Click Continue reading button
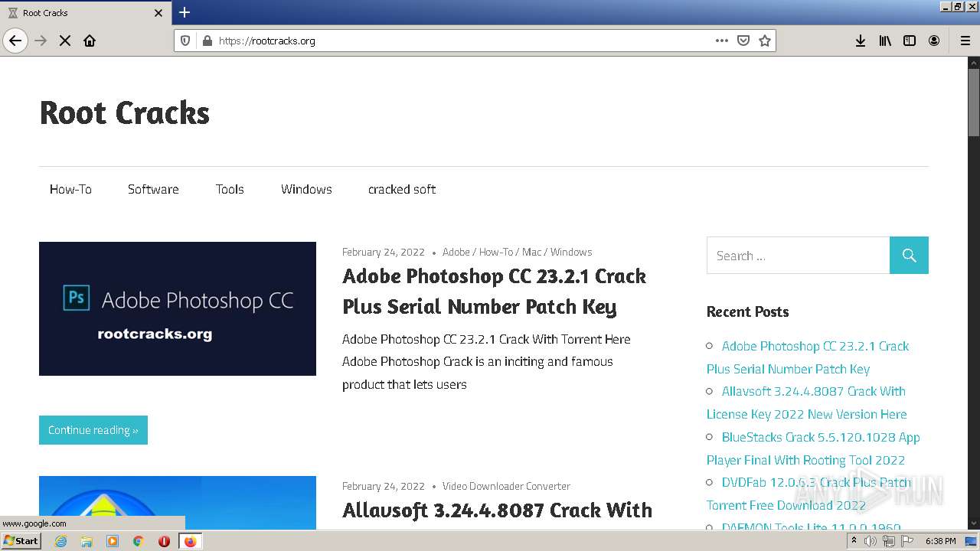980x551 pixels. tap(93, 430)
